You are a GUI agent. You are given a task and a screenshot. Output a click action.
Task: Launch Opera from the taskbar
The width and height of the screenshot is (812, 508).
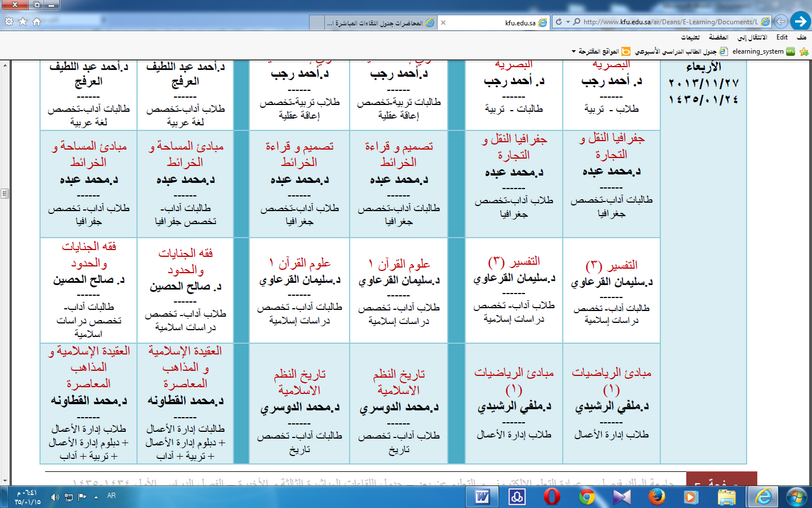click(x=552, y=497)
